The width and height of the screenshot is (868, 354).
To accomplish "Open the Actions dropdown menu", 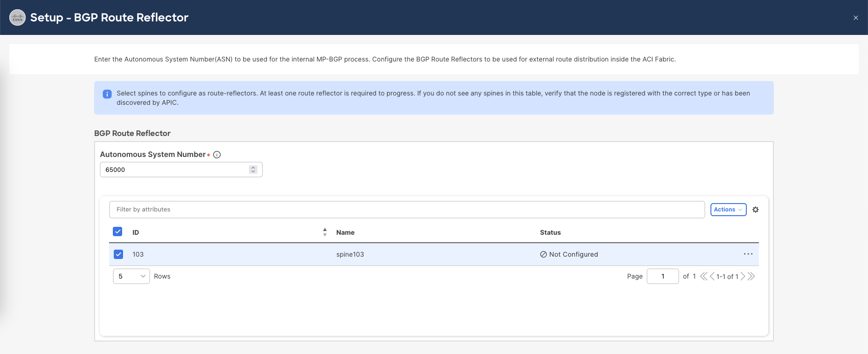I will [728, 210].
